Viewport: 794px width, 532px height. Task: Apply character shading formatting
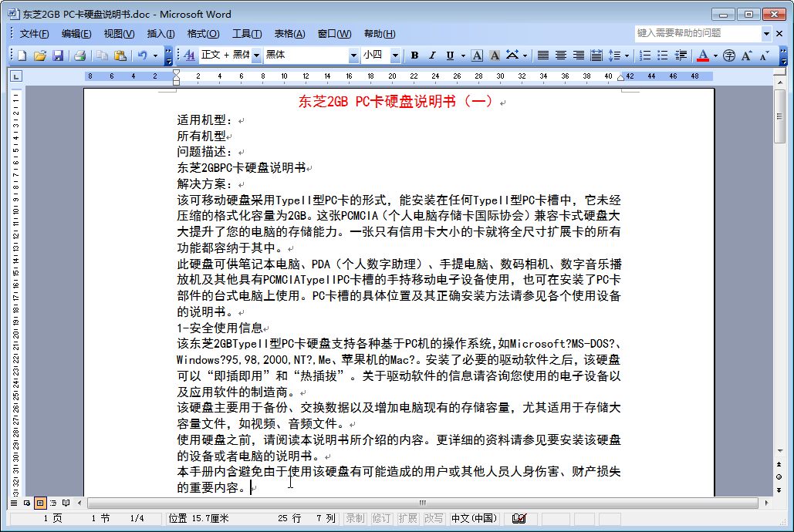pos(495,56)
